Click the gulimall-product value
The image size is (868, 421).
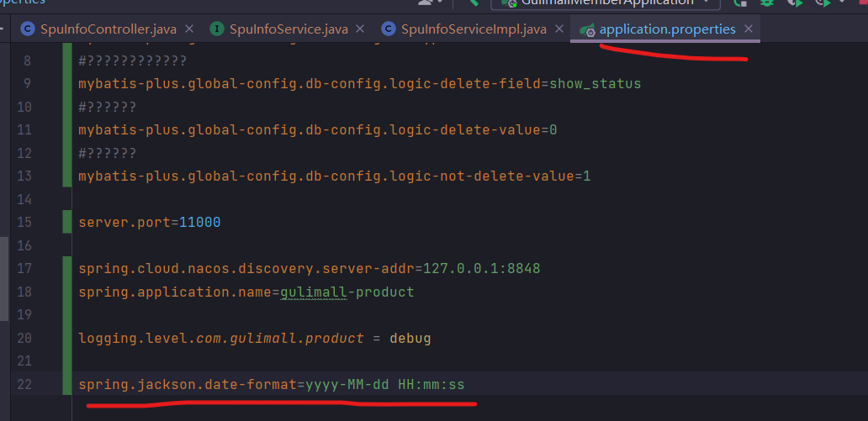coord(347,292)
